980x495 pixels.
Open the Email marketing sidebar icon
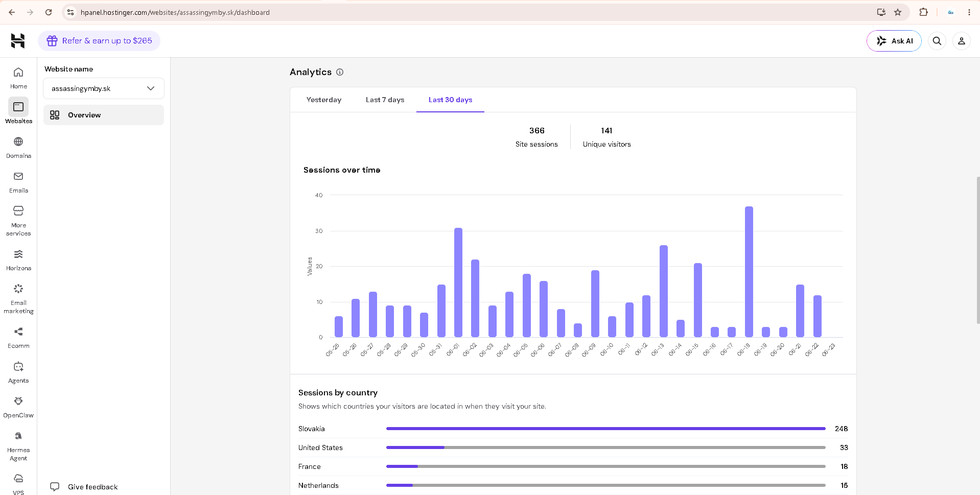click(18, 299)
